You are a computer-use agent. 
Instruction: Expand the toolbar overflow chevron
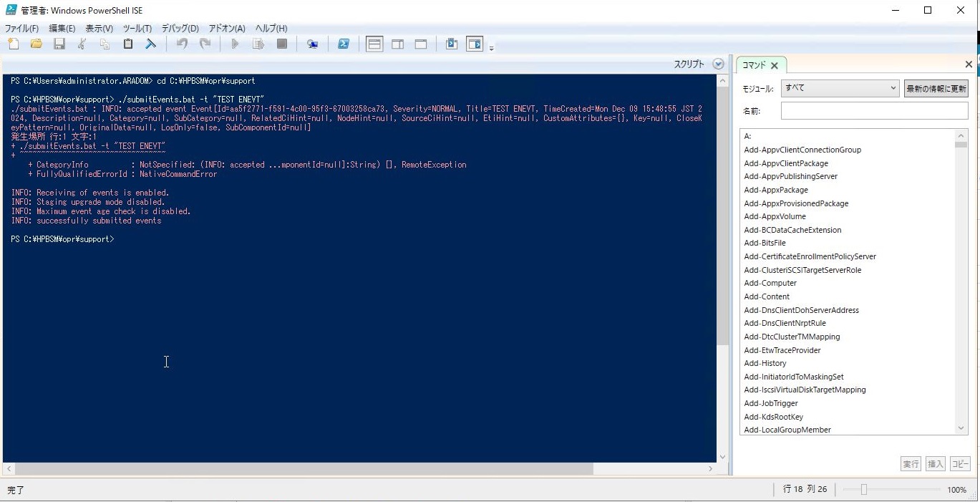tap(492, 47)
